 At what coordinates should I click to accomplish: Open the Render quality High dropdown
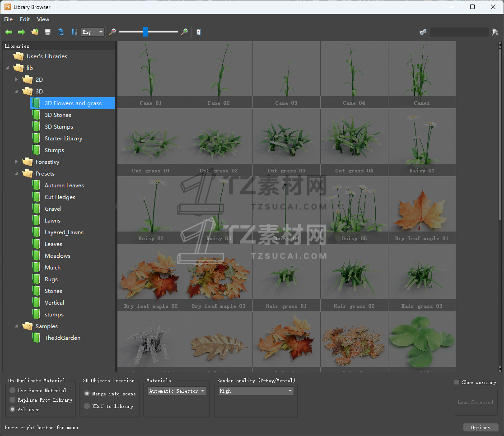pyautogui.click(x=256, y=391)
